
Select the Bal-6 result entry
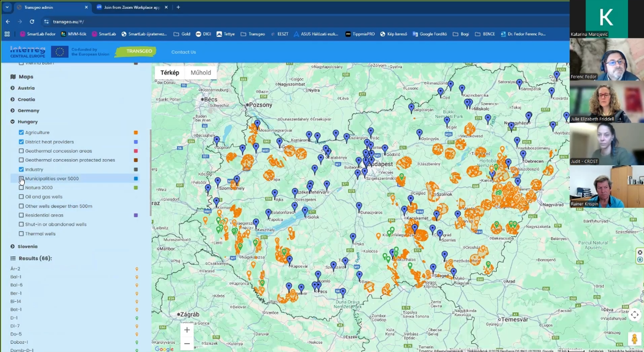(x=17, y=285)
